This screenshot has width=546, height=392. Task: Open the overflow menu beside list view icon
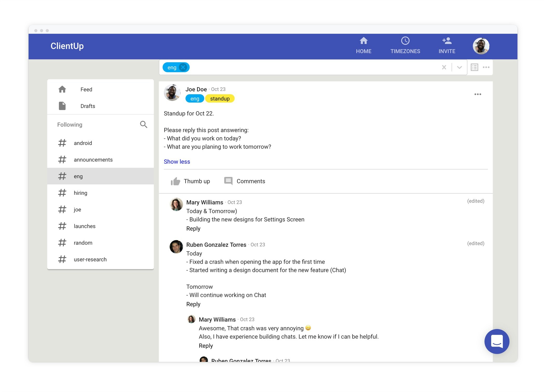(x=486, y=67)
